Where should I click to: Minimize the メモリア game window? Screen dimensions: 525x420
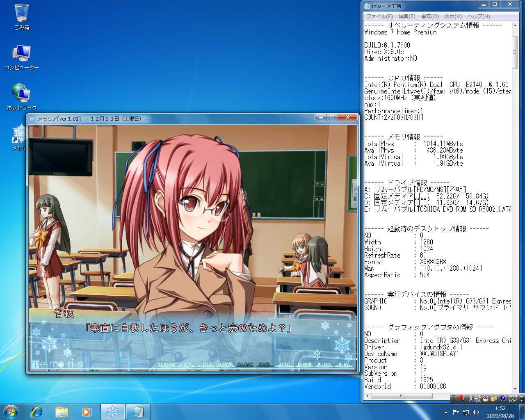(x=321, y=117)
